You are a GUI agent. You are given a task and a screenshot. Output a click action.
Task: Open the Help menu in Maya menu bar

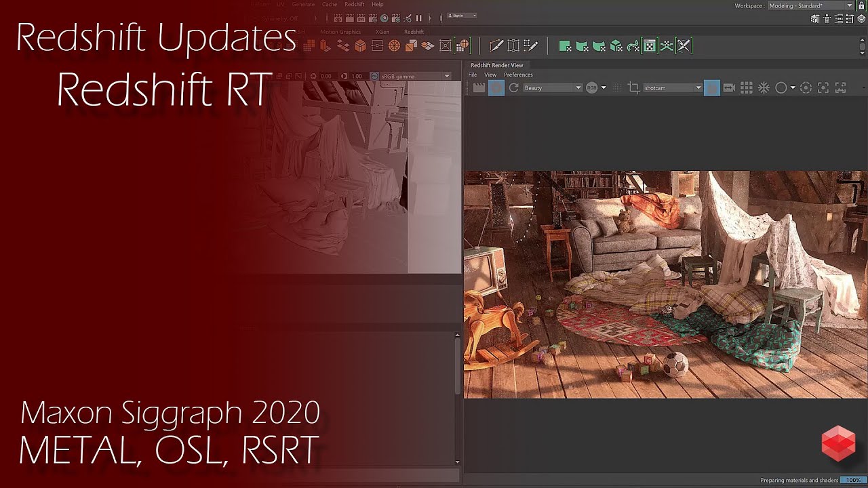point(378,4)
